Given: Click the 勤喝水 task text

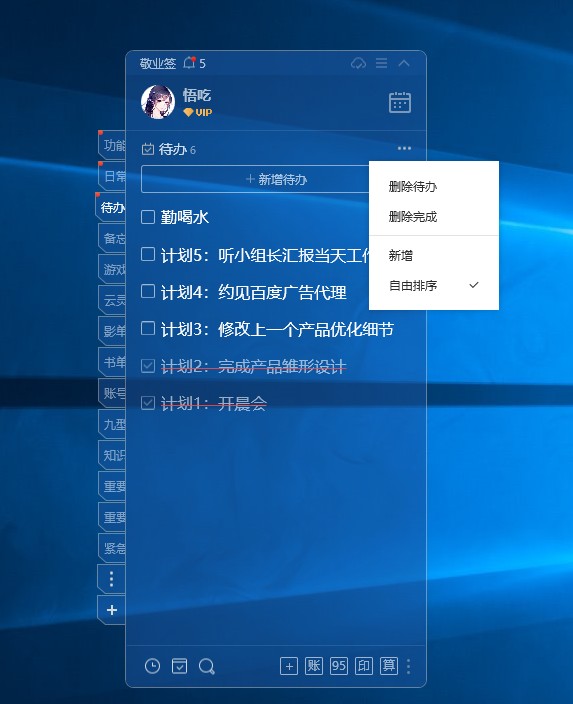Looking at the screenshot, I should tap(185, 217).
